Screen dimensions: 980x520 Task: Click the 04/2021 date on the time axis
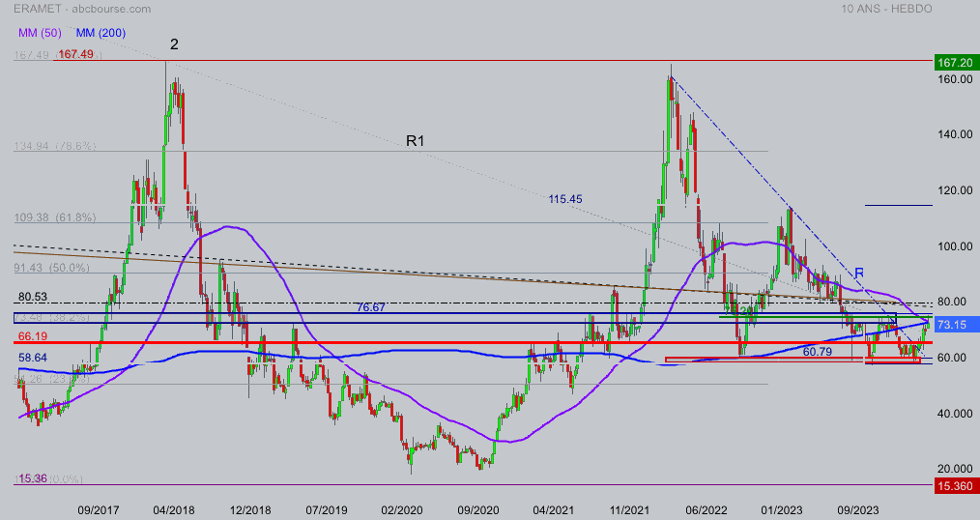click(x=553, y=510)
